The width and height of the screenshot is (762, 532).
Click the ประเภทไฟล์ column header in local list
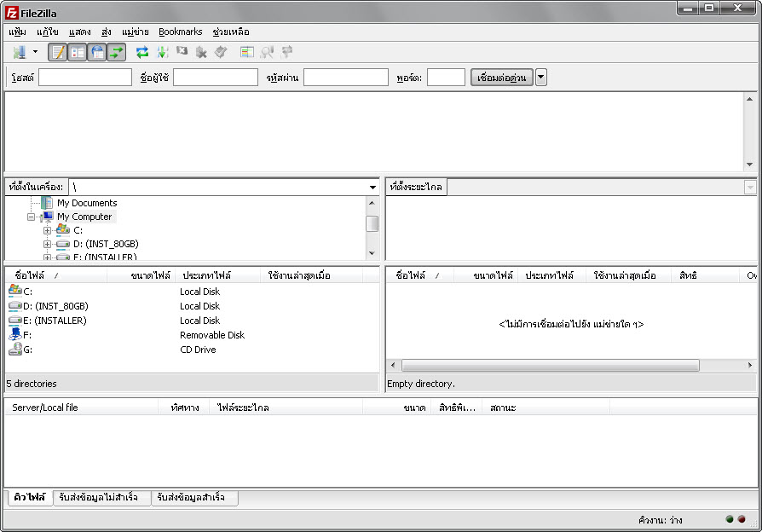pos(206,275)
